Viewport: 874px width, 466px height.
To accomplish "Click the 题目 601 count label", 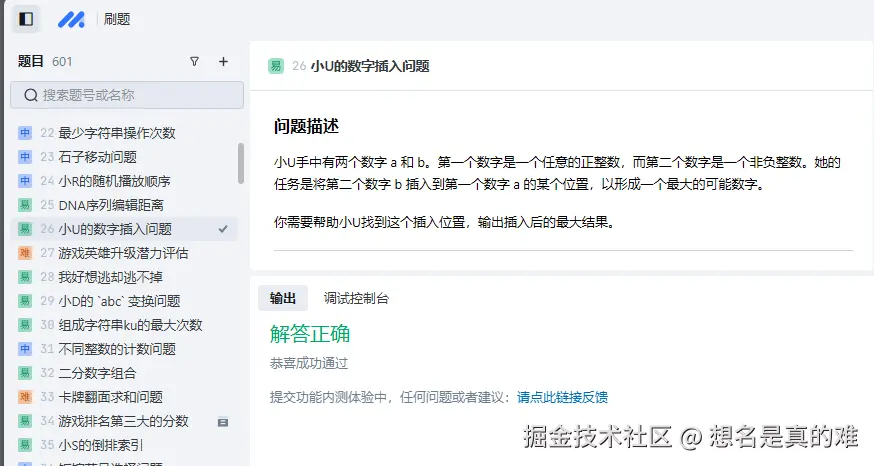I will coord(45,61).
